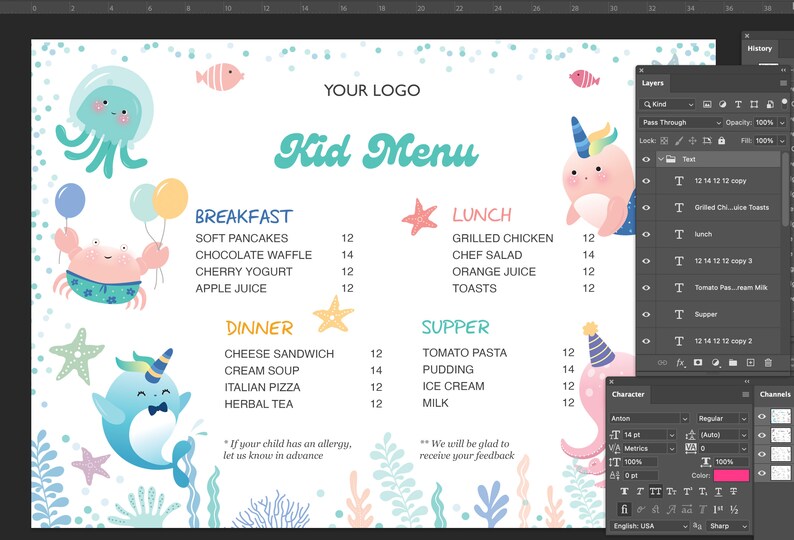This screenshot has width=794, height=540.
Task: Add a layer mask
Action: pos(698,363)
